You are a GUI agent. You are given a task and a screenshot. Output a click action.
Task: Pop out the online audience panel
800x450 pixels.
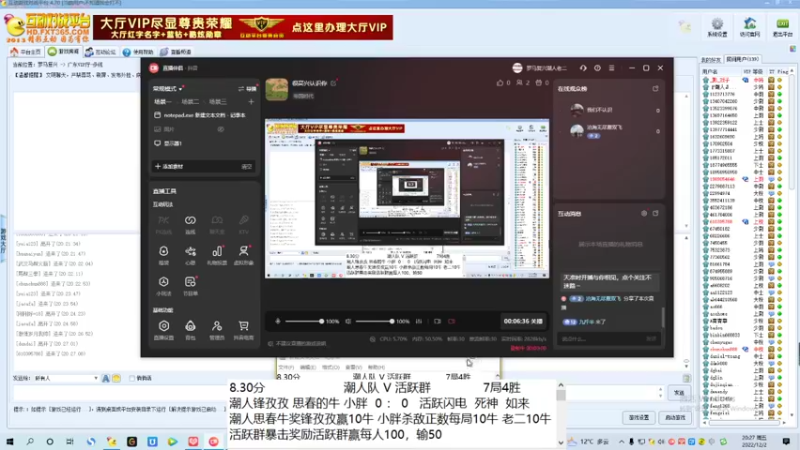coord(655,89)
